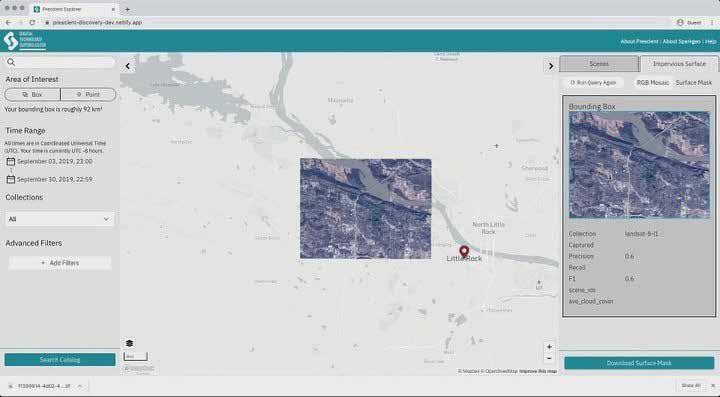The height and width of the screenshot is (397, 720).
Task: Switch to the Scenes tab
Action: coord(599,64)
